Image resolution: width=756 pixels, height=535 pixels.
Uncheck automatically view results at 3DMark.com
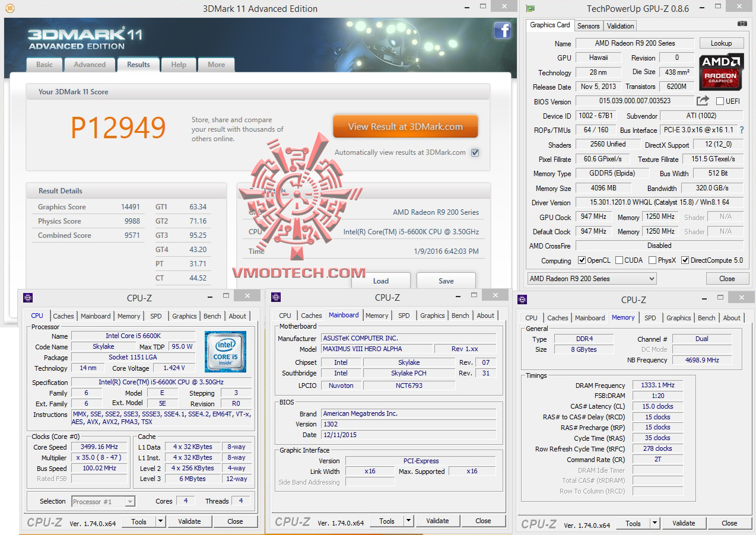tap(475, 152)
